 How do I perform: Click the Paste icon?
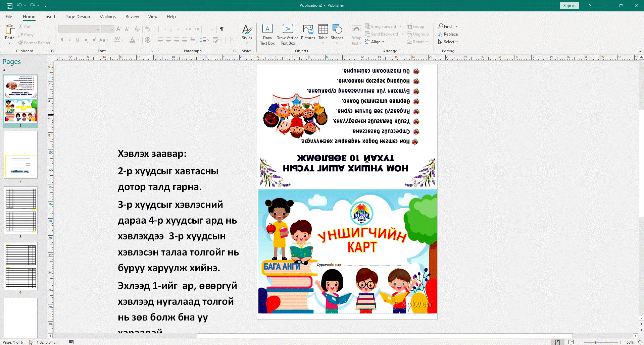coord(10,32)
